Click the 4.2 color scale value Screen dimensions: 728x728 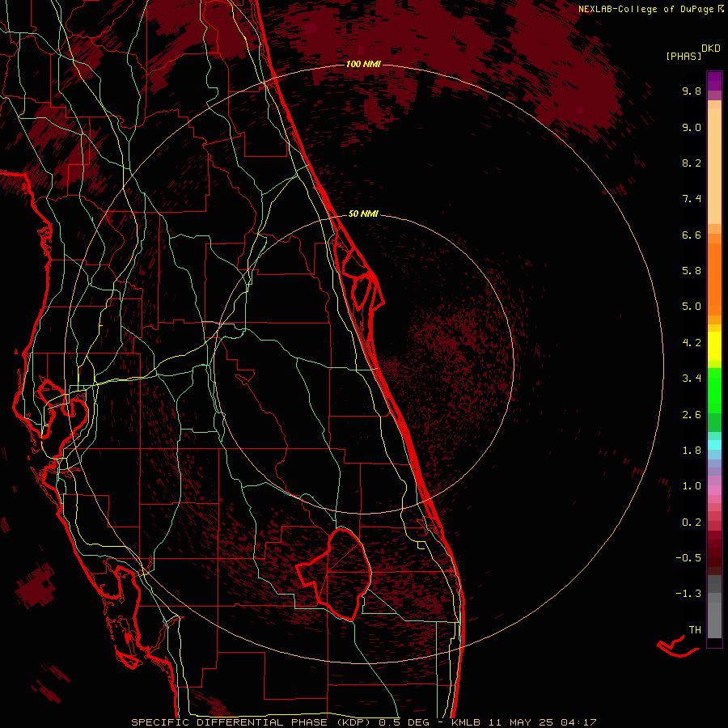(692, 343)
